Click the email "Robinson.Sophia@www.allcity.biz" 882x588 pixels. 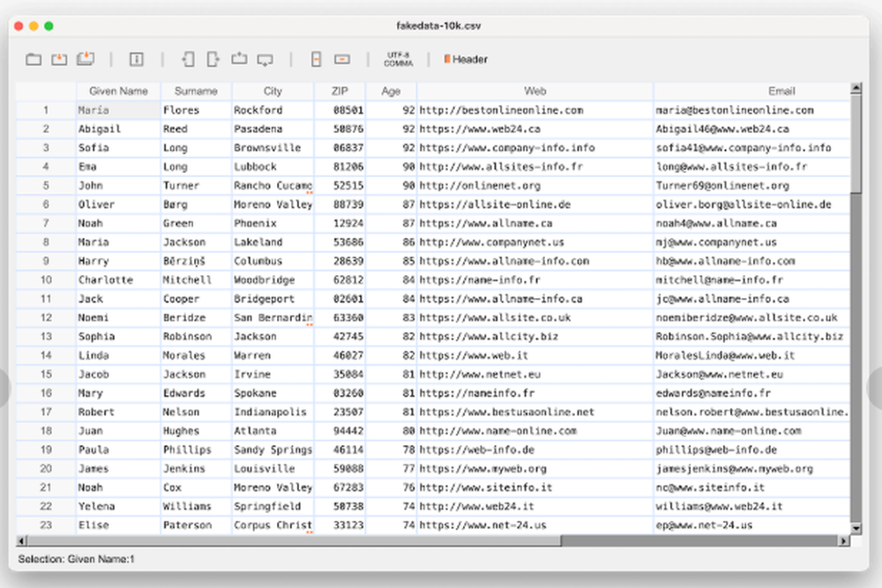click(752, 337)
